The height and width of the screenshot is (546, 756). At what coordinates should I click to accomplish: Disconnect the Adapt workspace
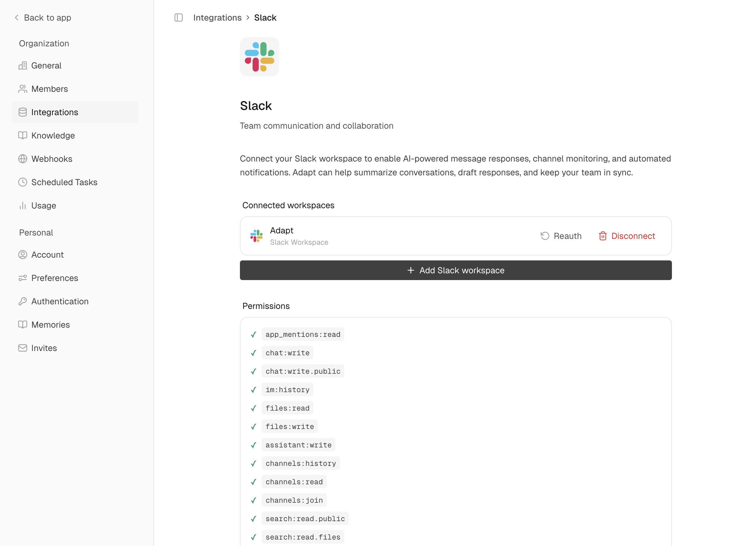point(627,236)
